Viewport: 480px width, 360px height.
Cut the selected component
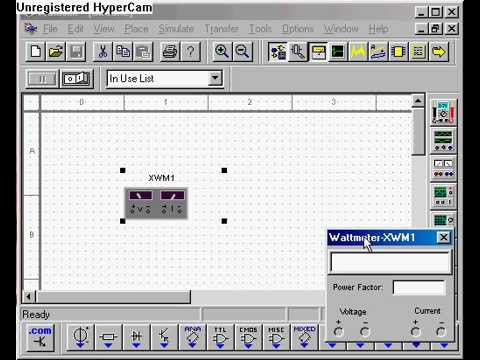tap(103, 52)
